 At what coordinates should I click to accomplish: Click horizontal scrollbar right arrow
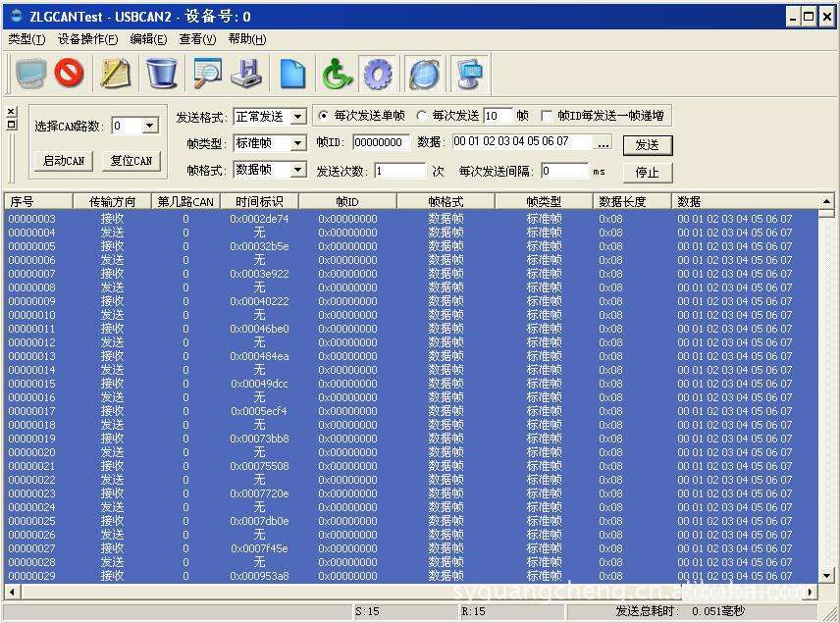[811, 592]
